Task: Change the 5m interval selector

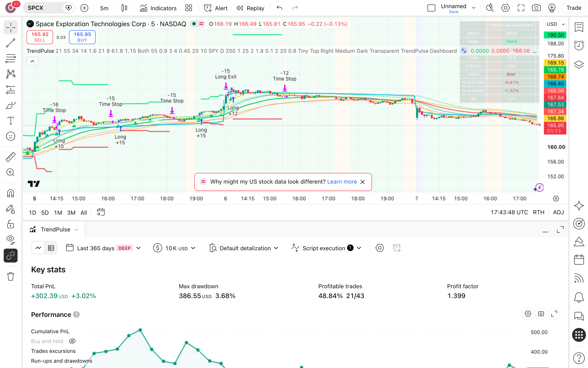Action: point(104,8)
